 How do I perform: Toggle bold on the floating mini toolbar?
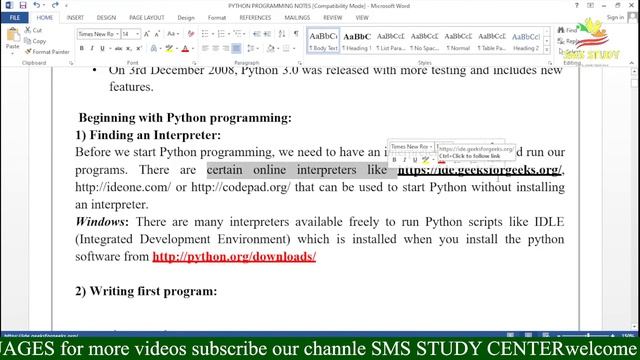point(394,160)
